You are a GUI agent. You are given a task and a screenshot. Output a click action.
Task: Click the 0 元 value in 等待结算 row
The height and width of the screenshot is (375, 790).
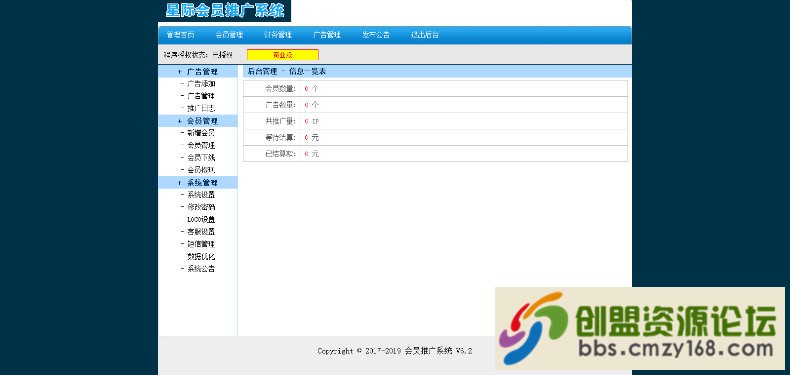311,138
